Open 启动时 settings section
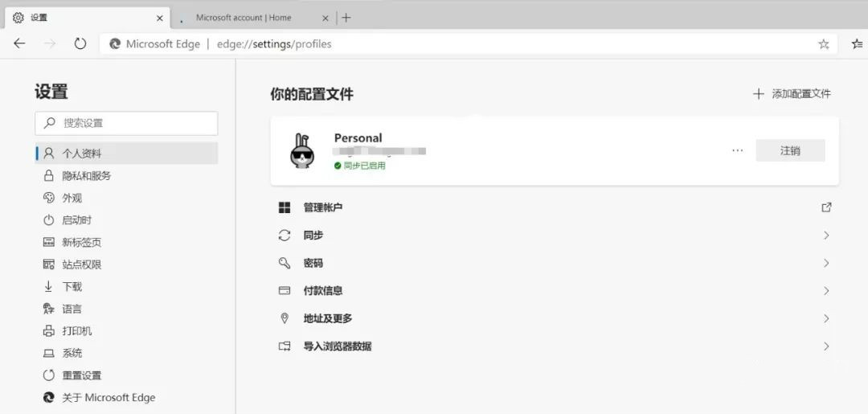 click(x=126, y=220)
